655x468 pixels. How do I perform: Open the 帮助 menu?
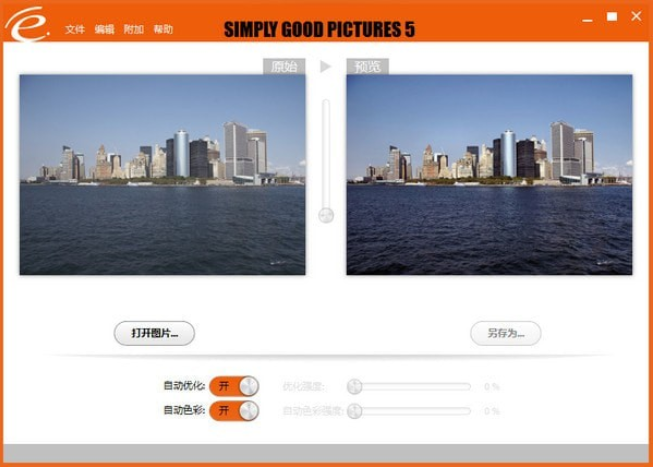163,29
